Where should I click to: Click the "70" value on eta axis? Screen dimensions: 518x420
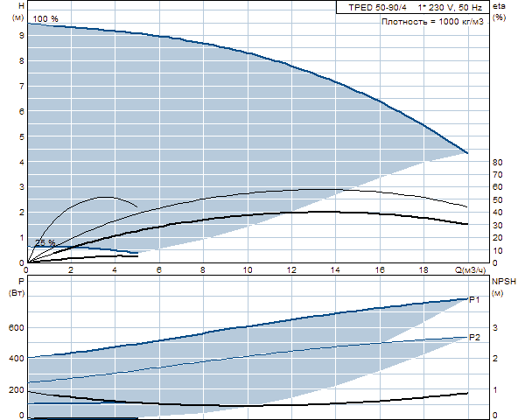498,174
